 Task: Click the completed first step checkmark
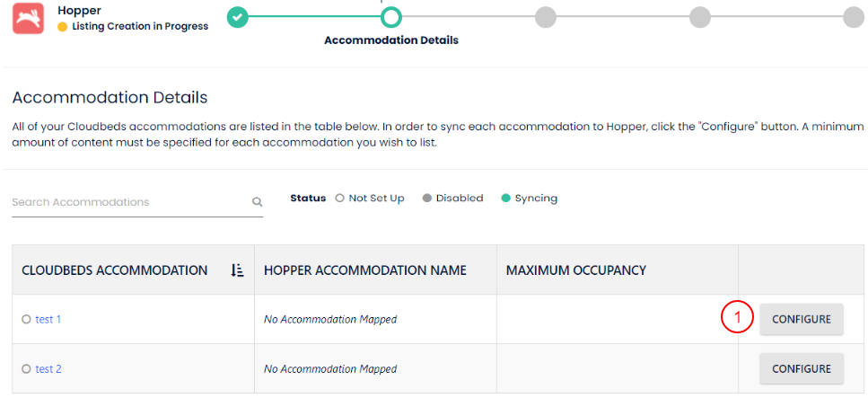point(237,17)
